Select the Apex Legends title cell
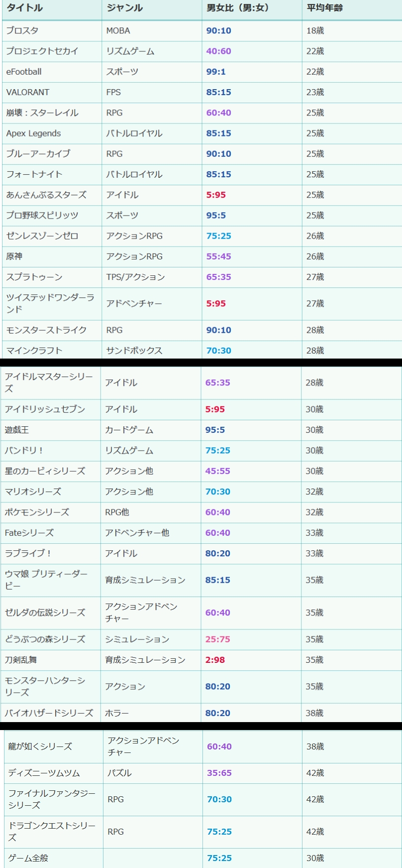This screenshot has height=868, width=402. [33, 133]
